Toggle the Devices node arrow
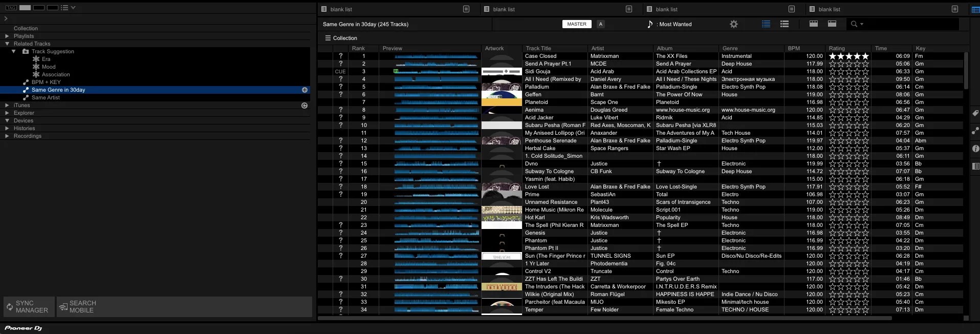Screen dimensions: 980x334 coord(7,120)
